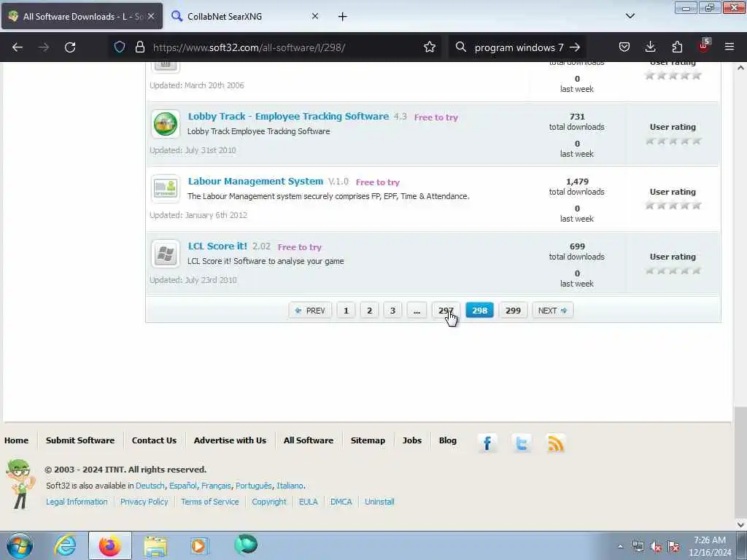Open the Submit Software footer link

coord(80,440)
